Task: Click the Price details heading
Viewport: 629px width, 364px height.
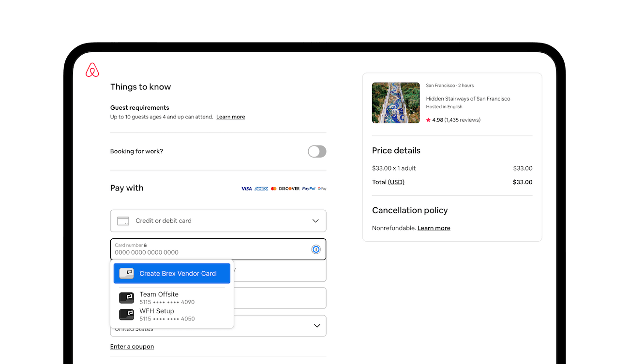Action: tap(396, 150)
